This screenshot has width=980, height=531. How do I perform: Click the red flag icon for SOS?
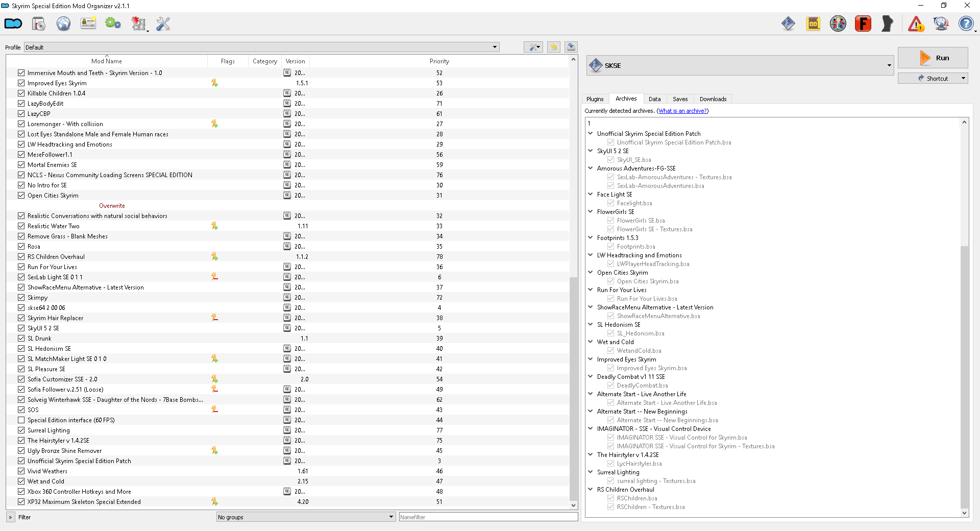[214, 409]
